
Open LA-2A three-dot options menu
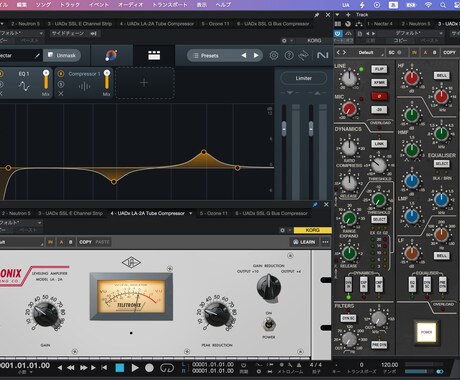click(325, 242)
